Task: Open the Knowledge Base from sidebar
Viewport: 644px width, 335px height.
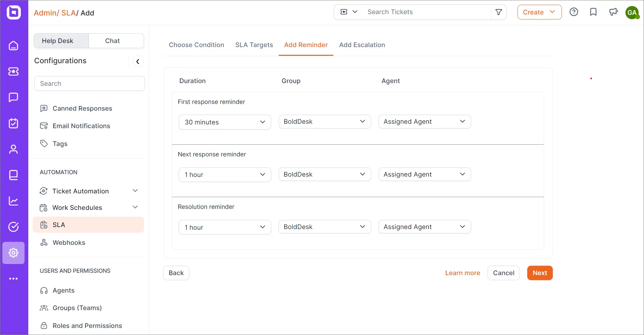Action: point(13,175)
